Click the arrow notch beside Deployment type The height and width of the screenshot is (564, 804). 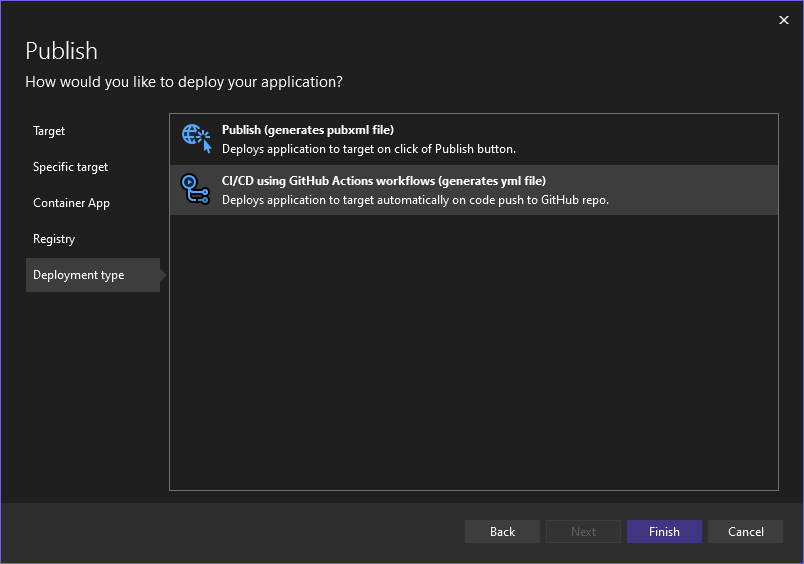(164, 275)
